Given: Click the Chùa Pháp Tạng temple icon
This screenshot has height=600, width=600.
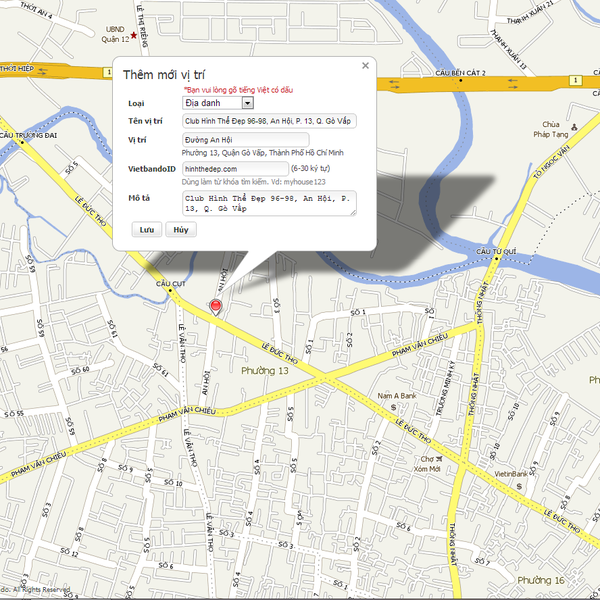Looking at the screenshot, I should click(x=574, y=127).
